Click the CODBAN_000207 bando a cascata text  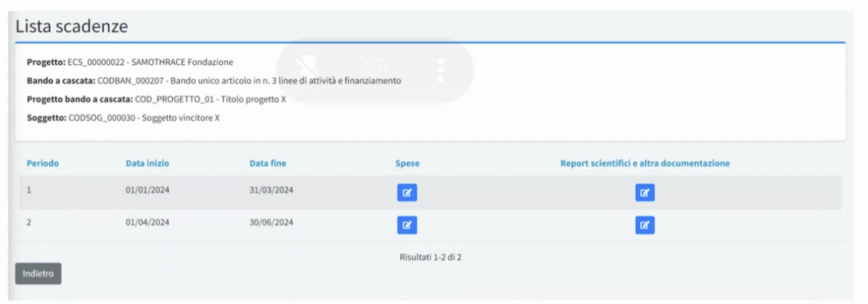[x=249, y=81]
